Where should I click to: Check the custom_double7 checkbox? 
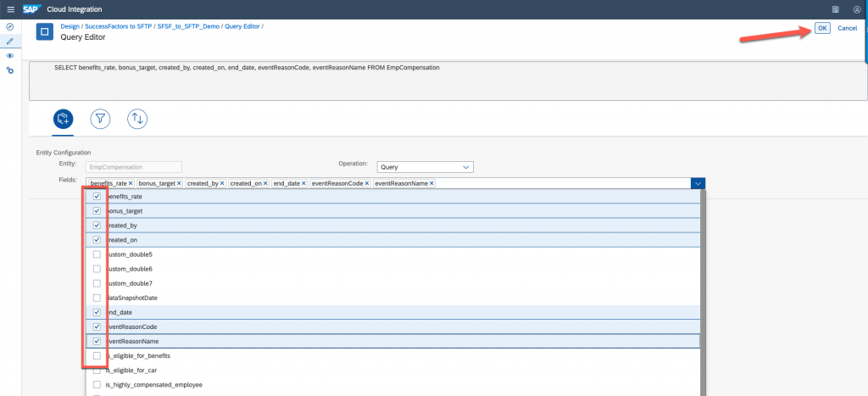97,283
